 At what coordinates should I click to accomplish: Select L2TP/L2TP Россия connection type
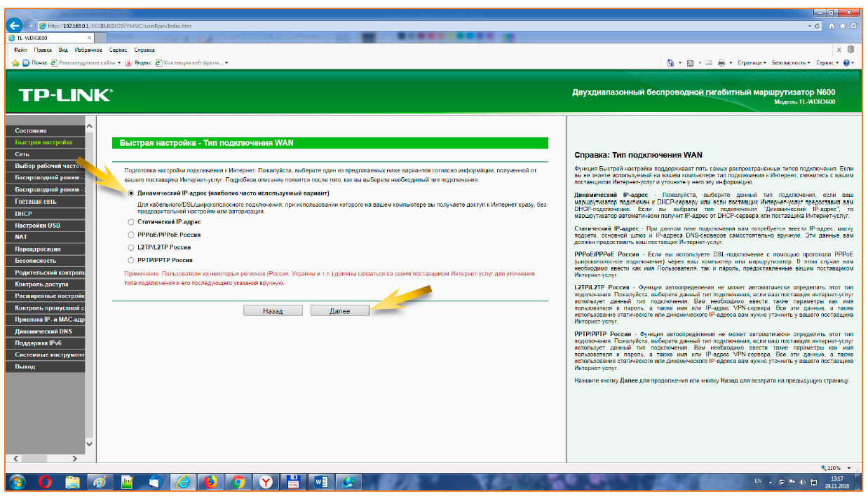coord(130,247)
